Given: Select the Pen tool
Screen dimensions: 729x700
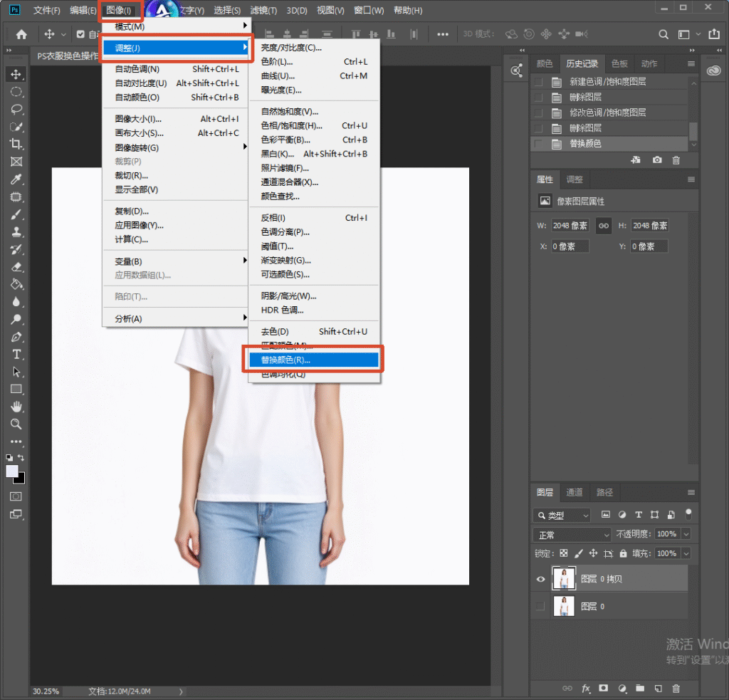Looking at the screenshot, I should [16, 337].
